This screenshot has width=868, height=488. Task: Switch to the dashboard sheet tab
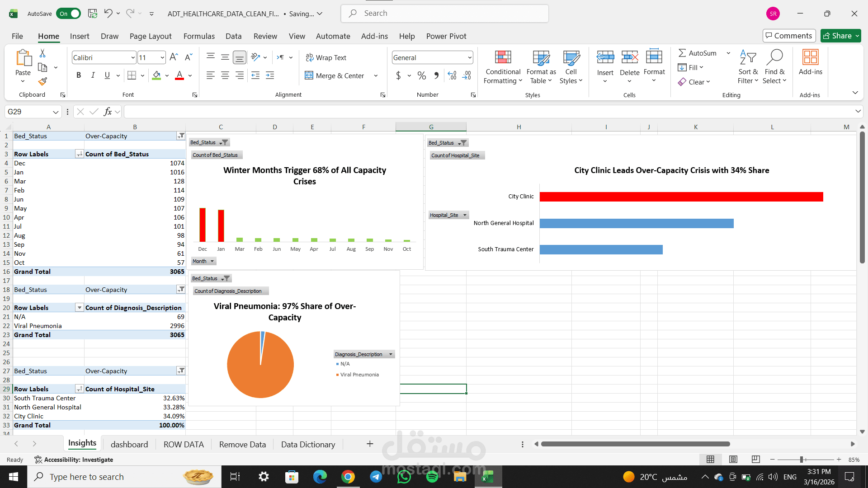(129, 445)
